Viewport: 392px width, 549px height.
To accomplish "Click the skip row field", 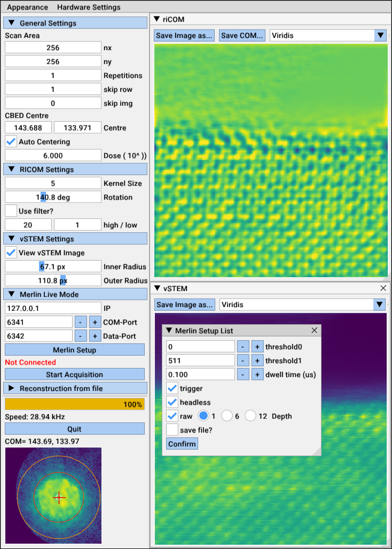I will tap(53, 89).
